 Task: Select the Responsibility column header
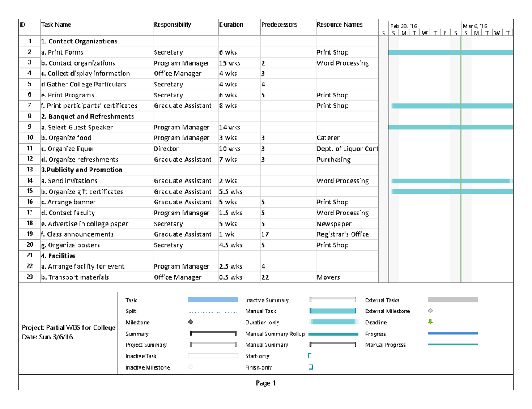tap(172, 25)
